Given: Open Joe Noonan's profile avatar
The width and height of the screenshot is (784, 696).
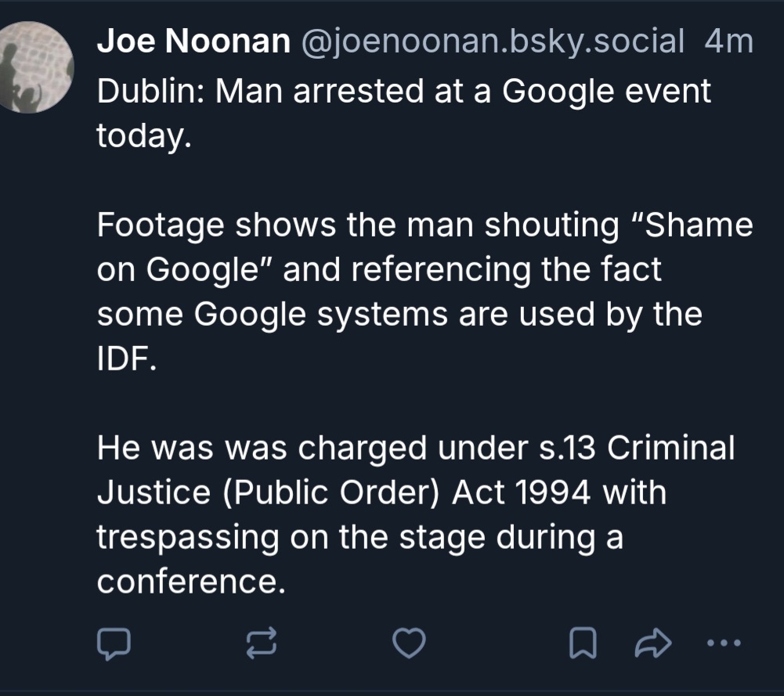Looking at the screenshot, I should coord(35,67).
